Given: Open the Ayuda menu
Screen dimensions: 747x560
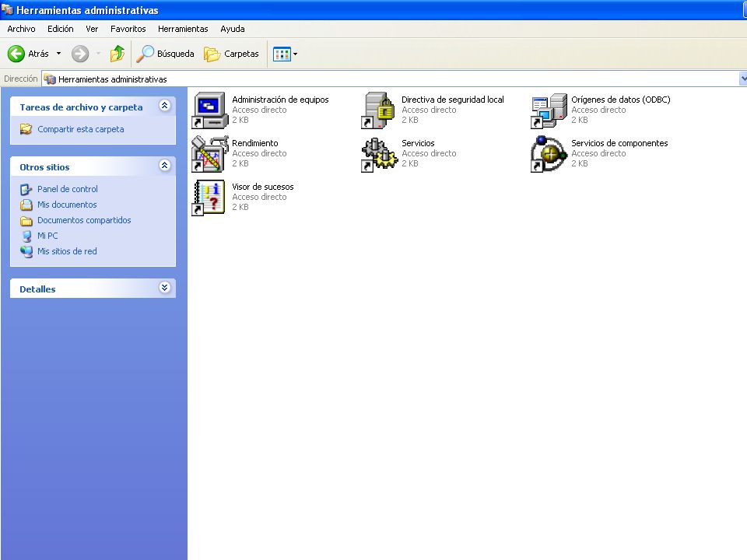Looking at the screenshot, I should (233, 29).
